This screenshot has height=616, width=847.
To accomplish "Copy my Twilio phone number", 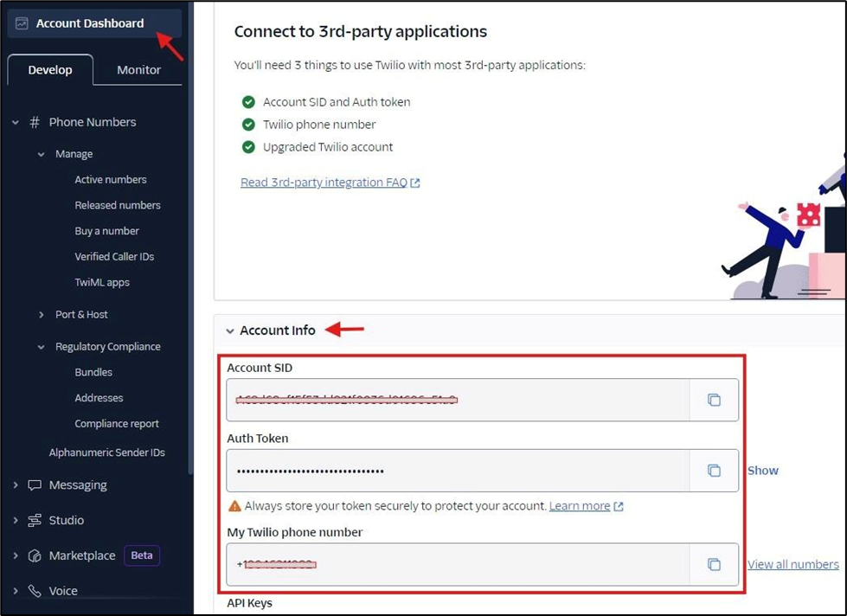I will (x=714, y=564).
